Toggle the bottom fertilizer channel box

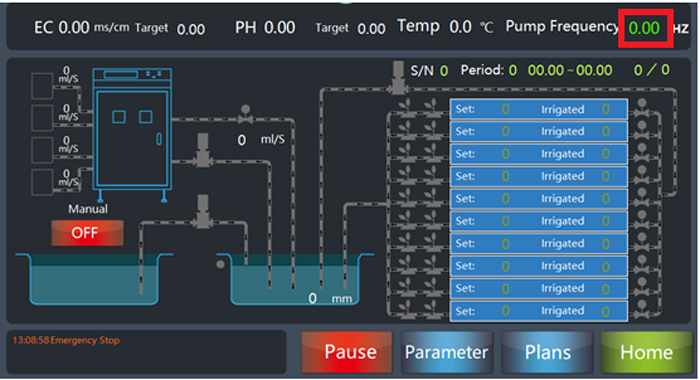coord(42,182)
